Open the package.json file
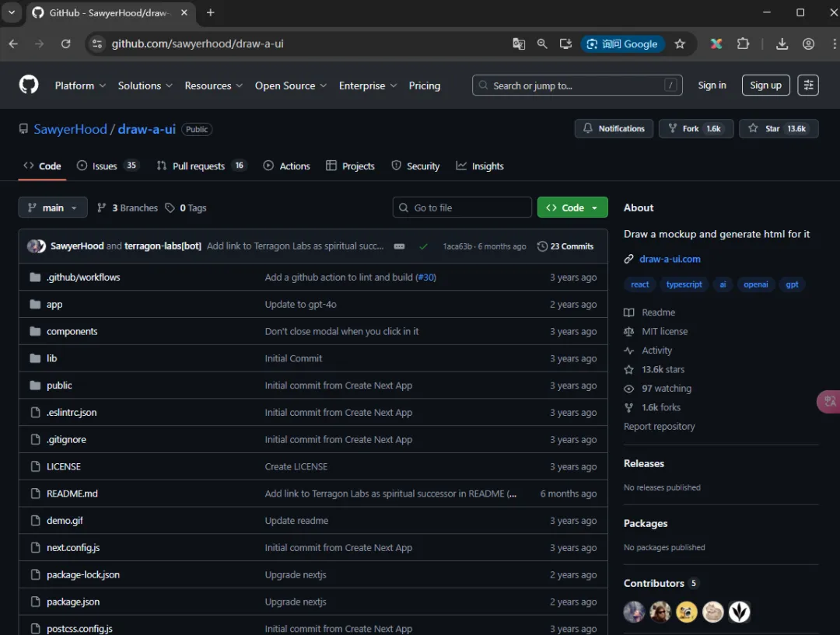 73,602
